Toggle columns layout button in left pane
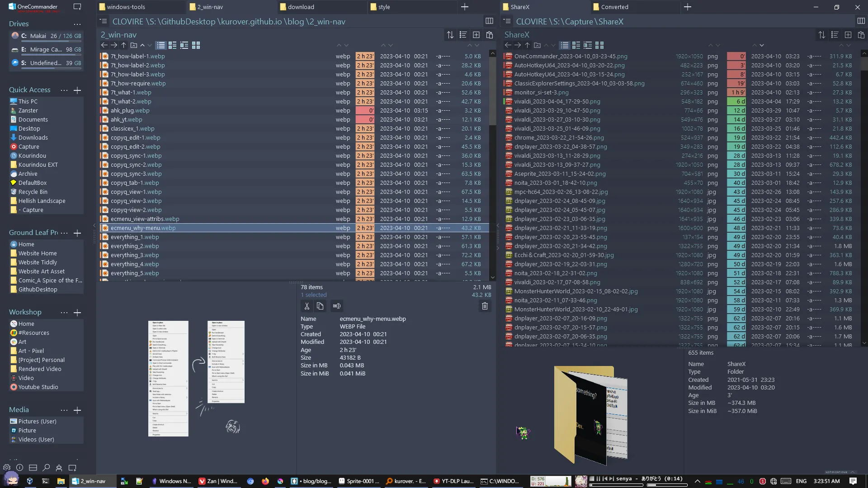This screenshot has height=488, width=868. click(x=489, y=21)
